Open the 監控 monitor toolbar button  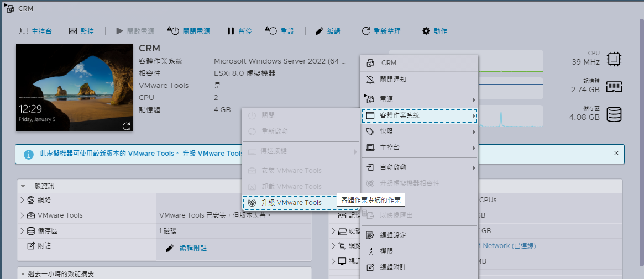(x=81, y=31)
